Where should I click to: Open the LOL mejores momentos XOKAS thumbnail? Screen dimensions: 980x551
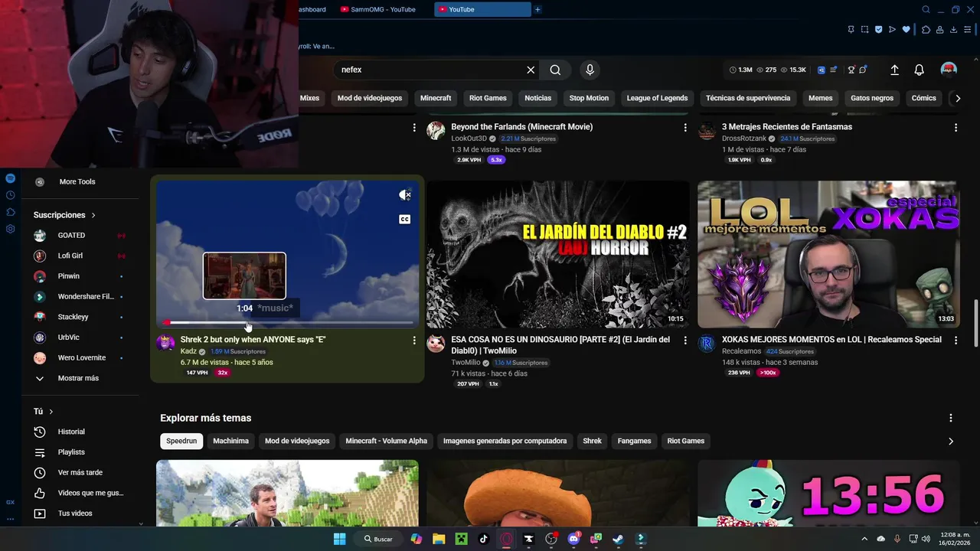pos(828,254)
